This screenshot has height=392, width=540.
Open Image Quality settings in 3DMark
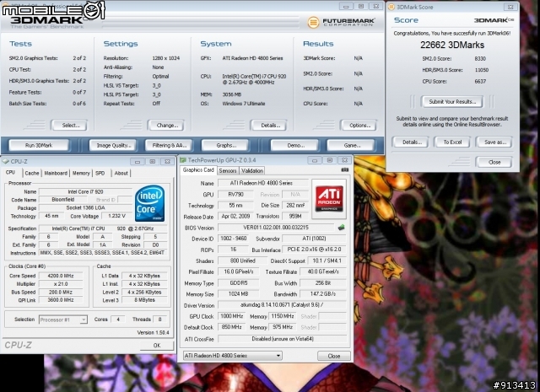[112, 145]
